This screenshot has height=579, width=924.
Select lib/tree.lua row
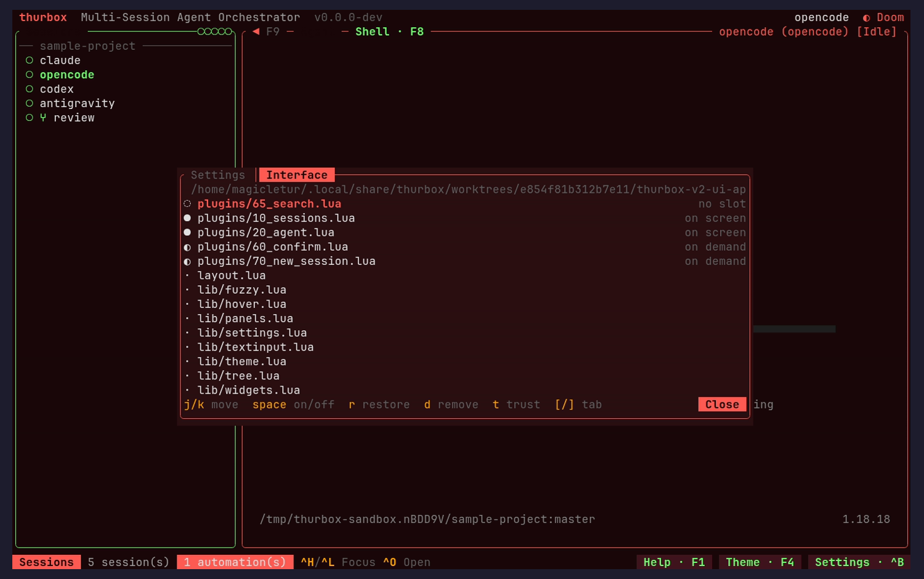point(465,376)
